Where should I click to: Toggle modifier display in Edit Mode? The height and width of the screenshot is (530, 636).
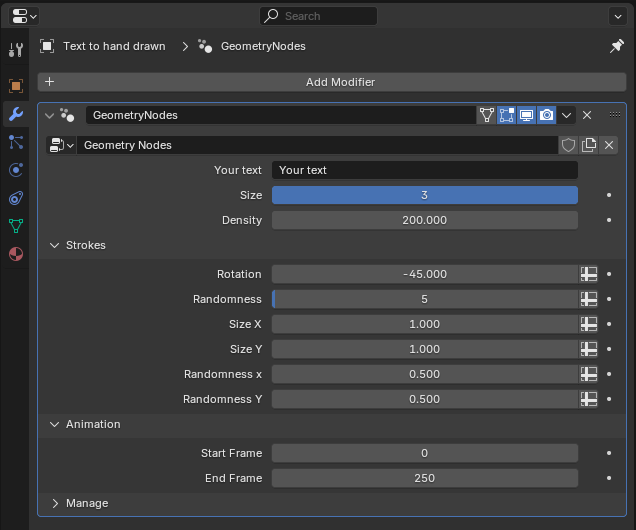(x=507, y=115)
